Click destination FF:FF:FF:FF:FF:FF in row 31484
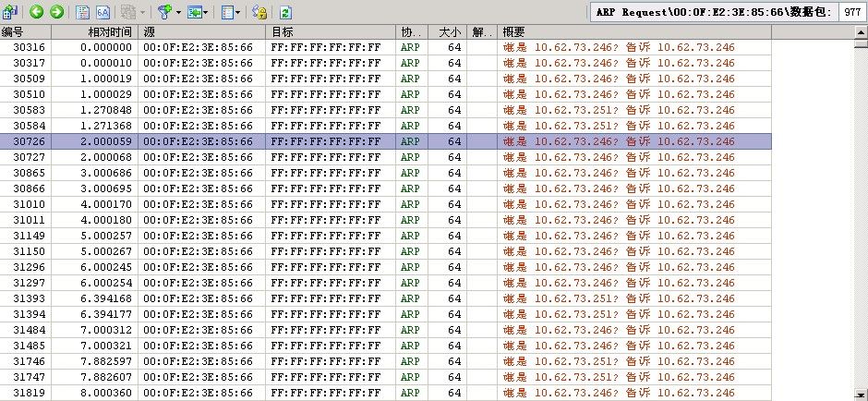This screenshot has height=401, width=868. coord(326,330)
